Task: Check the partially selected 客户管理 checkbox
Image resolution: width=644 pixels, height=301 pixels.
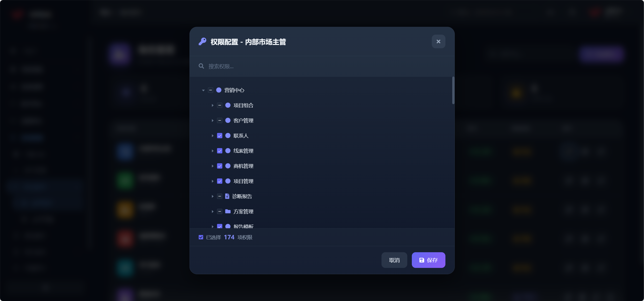Action: tap(220, 121)
